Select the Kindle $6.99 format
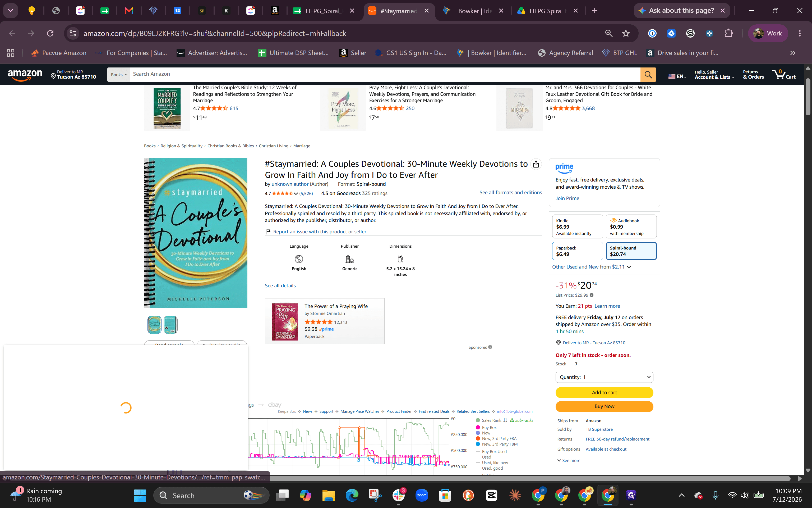 point(577,227)
